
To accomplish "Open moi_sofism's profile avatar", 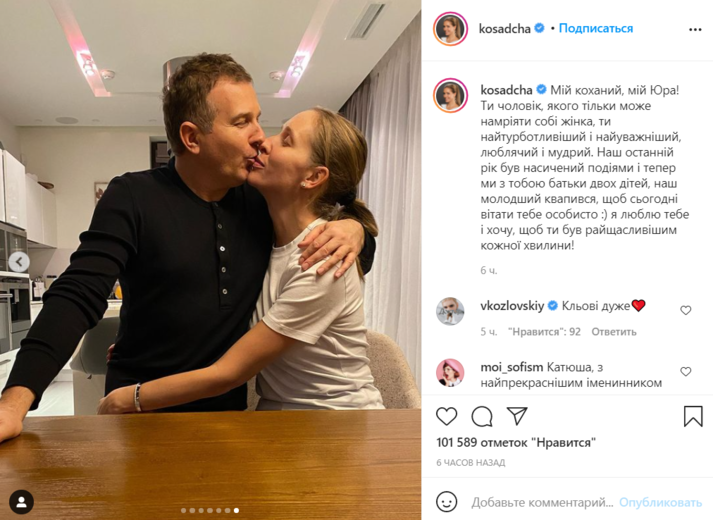I will tap(450, 373).
